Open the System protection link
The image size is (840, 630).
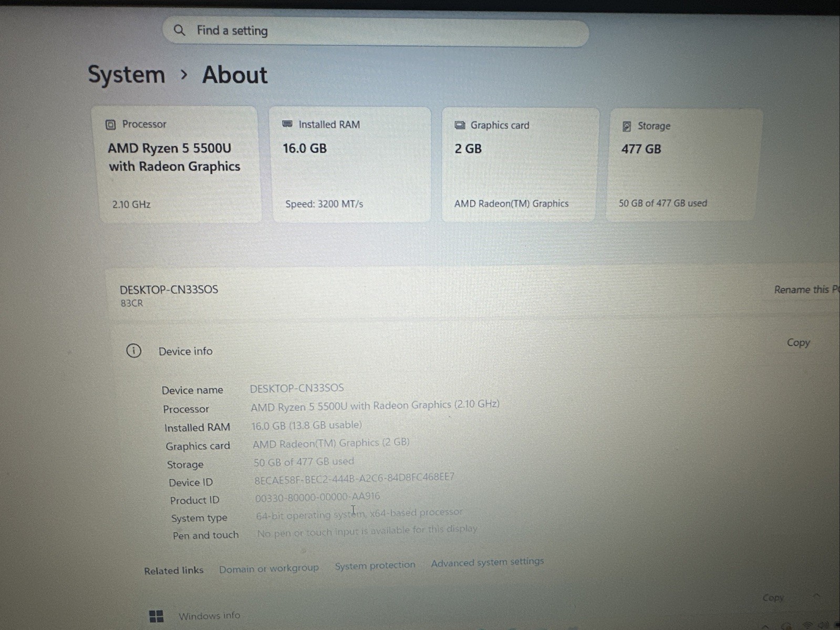tap(375, 565)
